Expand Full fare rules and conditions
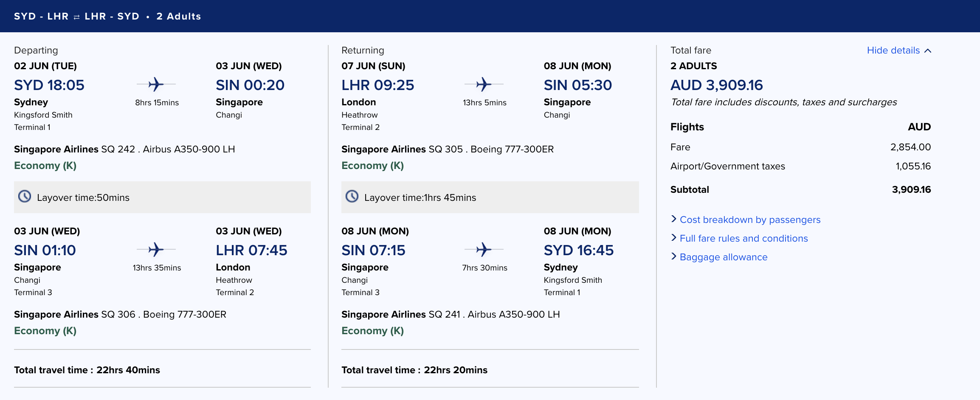Screen dimensions: 980x400 point(744,238)
